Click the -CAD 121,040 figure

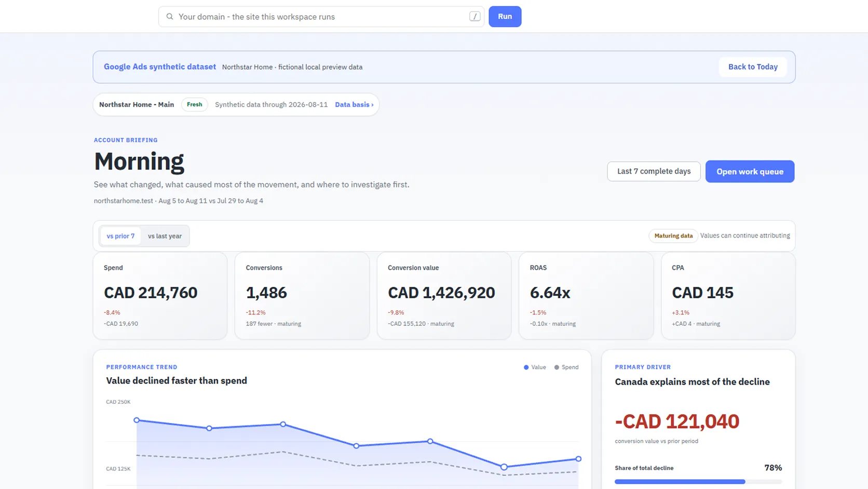[x=677, y=421]
